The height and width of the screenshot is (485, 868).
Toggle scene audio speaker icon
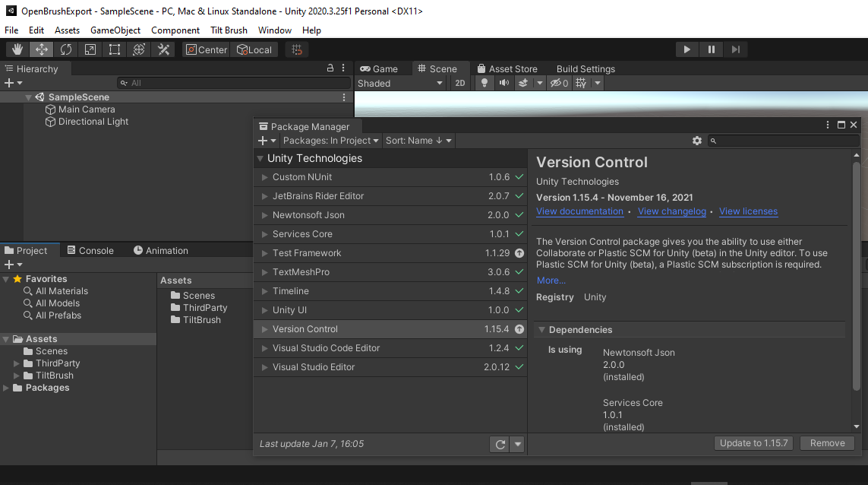tap(503, 83)
